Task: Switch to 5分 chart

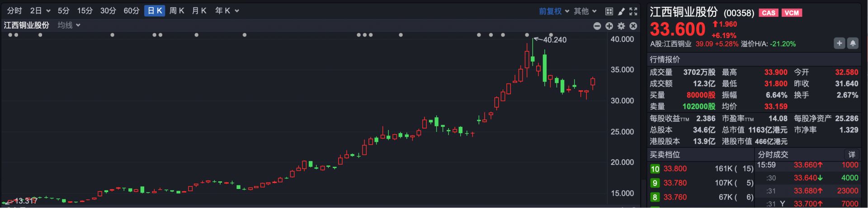Action: (64, 11)
